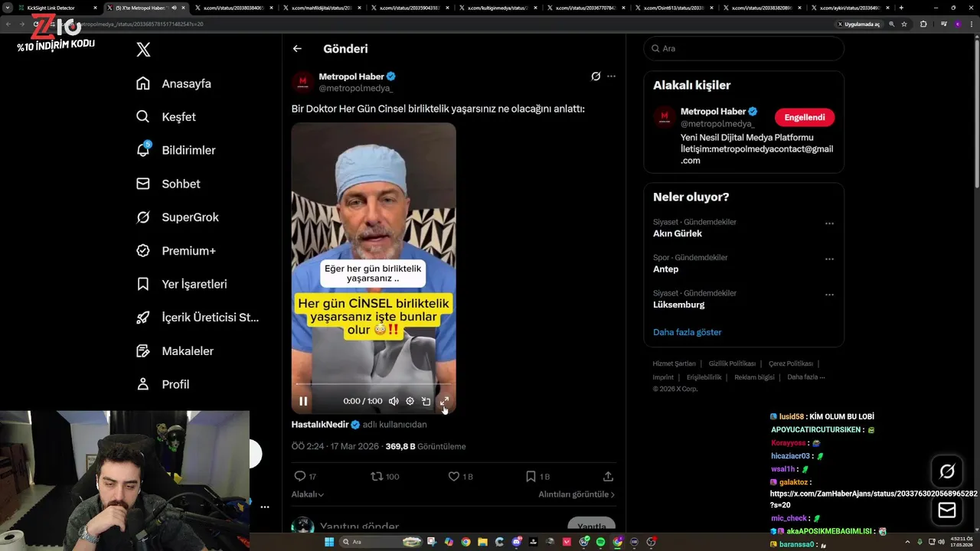Click the Engellendi button
The width and height of the screenshot is (980, 551).
tap(805, 117)
